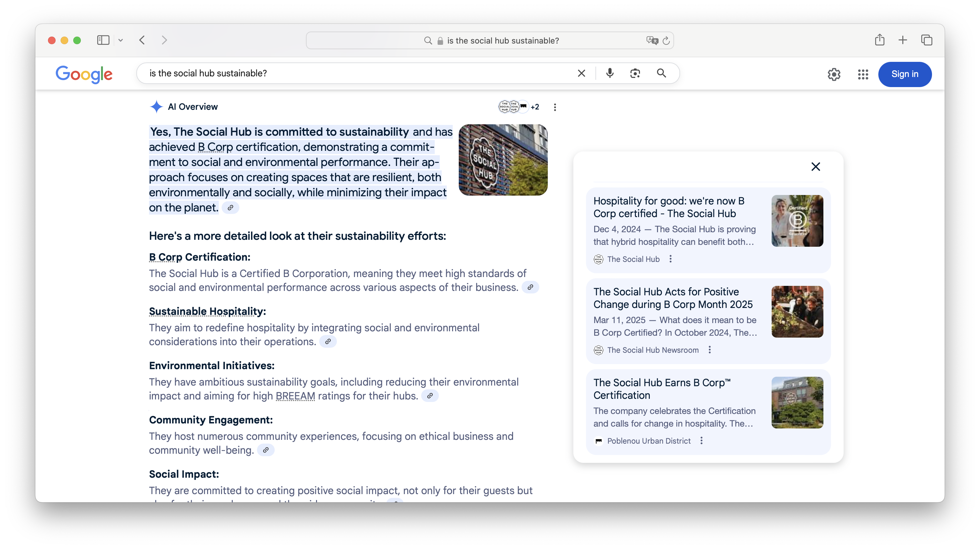The height and width of the screenshot is (549, 980).
Task: Open options for The Social Hub source
Action: 670,259
